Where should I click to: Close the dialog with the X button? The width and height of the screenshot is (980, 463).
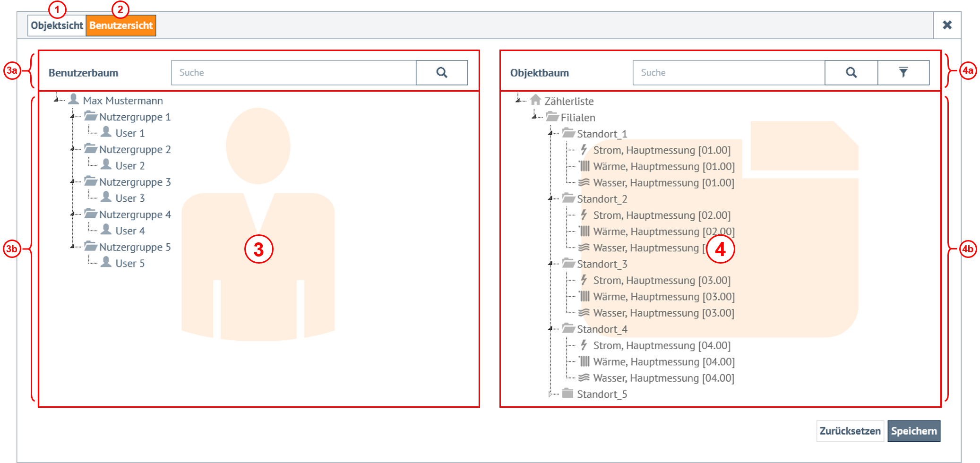[947, 25]
